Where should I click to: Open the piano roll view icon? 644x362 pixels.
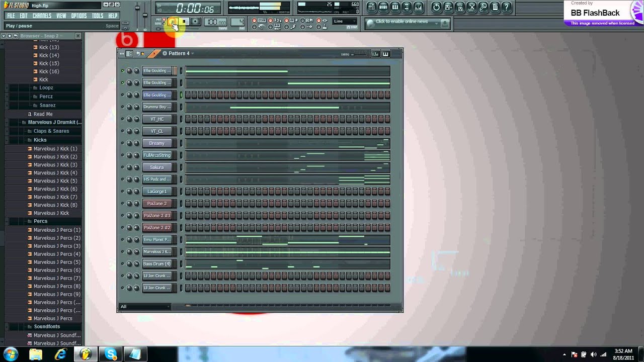point(395,7)
